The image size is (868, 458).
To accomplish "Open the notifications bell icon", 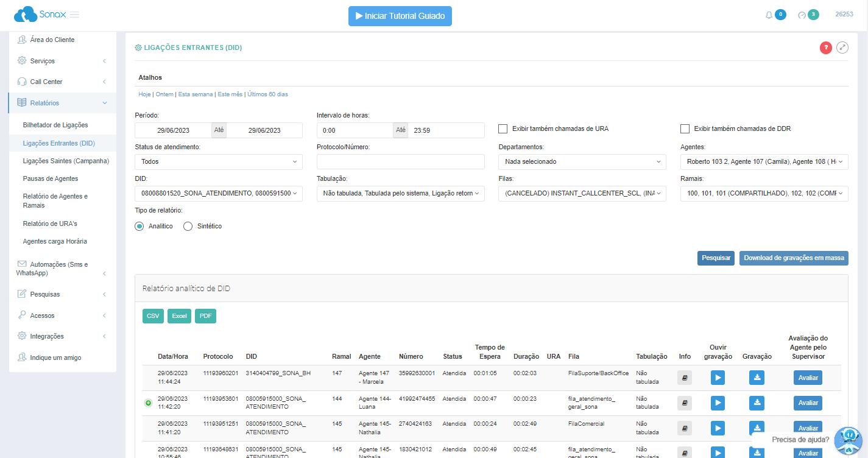I will click(x=769, y=15).
